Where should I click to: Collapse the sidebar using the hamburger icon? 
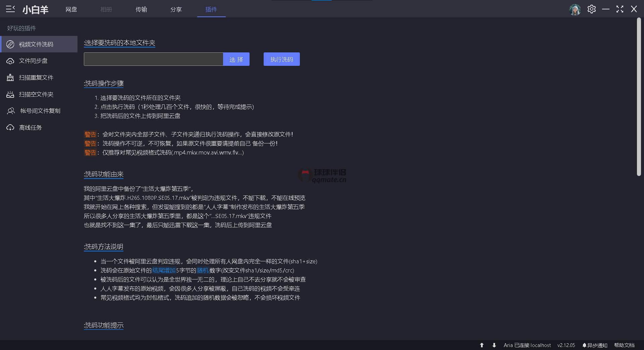tap(10, 9)
